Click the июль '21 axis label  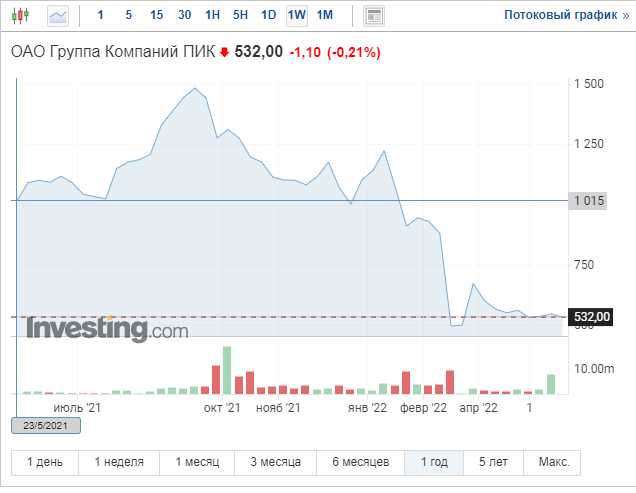77,408
